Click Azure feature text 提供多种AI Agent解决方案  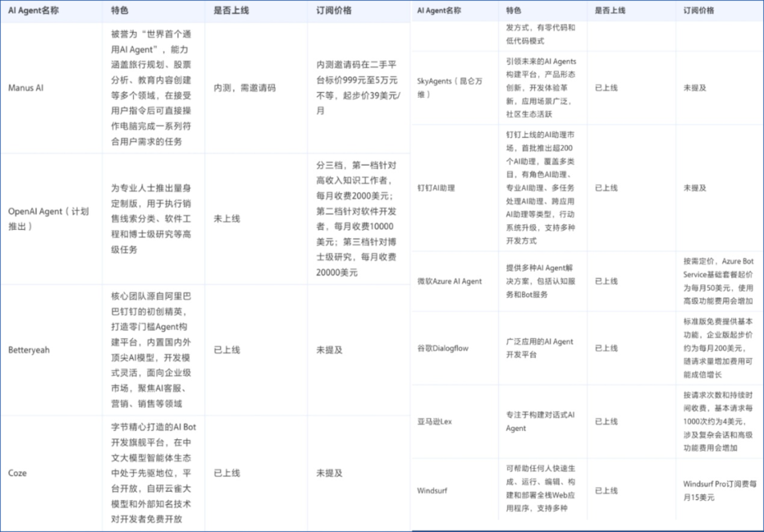tap(540, 281)
